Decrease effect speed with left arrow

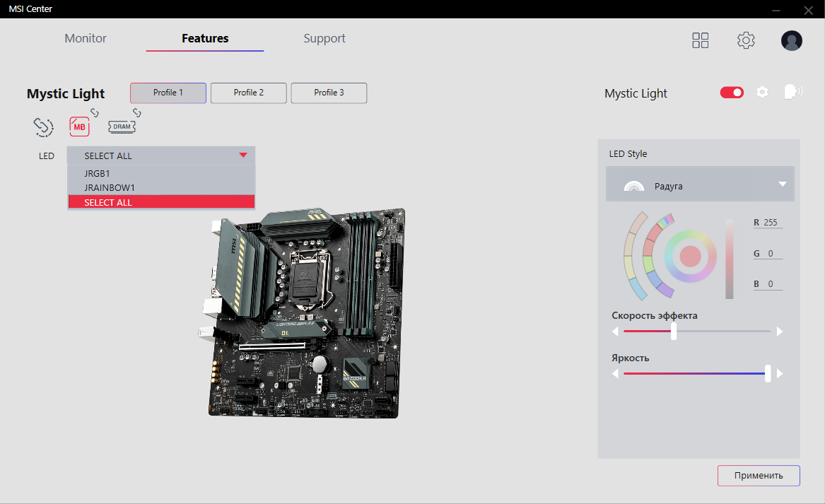614,332
